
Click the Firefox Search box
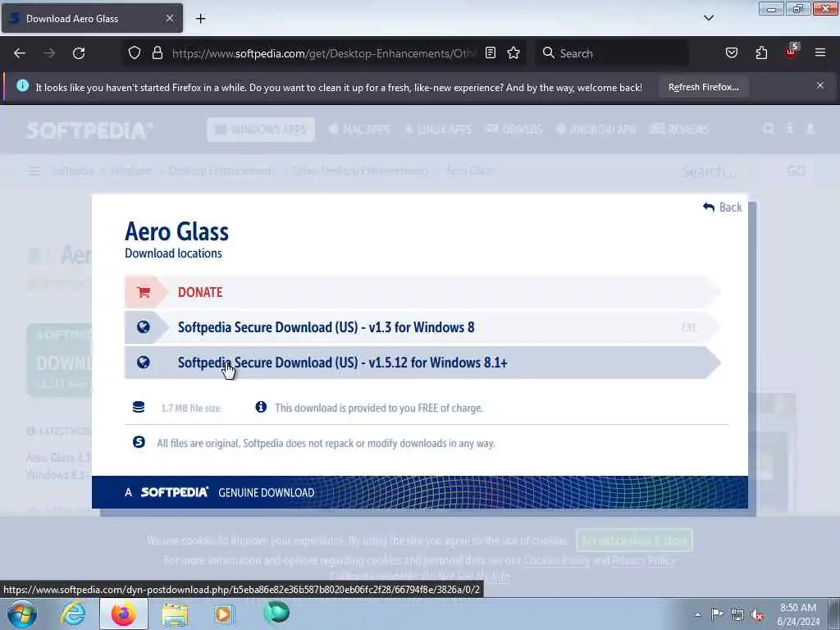[x=612, y=53]
